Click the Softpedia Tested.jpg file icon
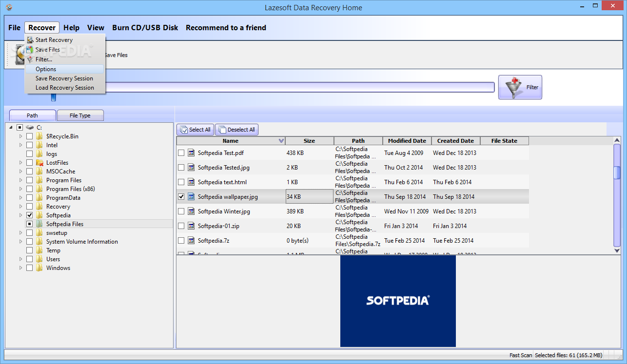627x364 pixels. click(191, 168)
